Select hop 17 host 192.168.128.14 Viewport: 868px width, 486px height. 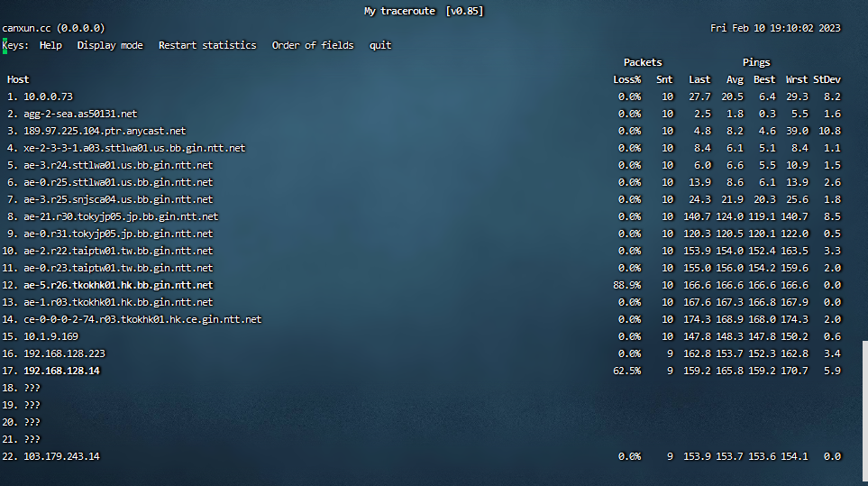61,371
